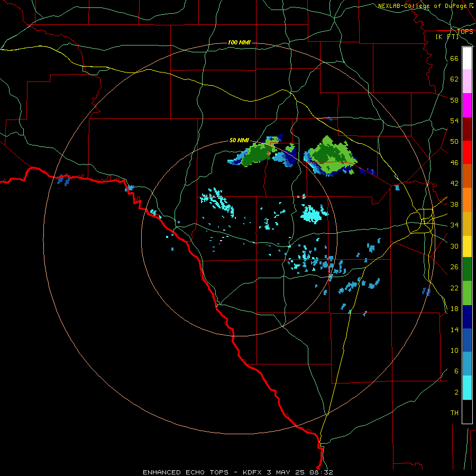The image size is (476, 476).
Task: Click legend value 42
Action: click(454, 184)
